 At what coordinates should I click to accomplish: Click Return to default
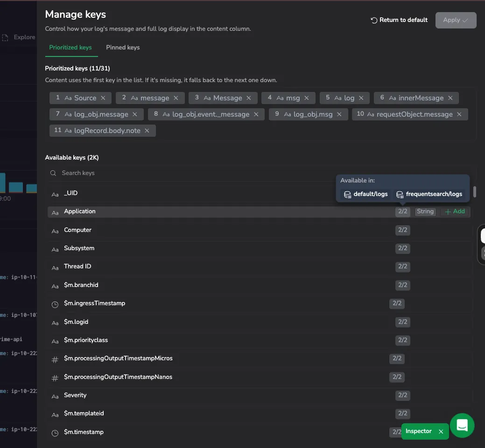[x=399, y=20]
